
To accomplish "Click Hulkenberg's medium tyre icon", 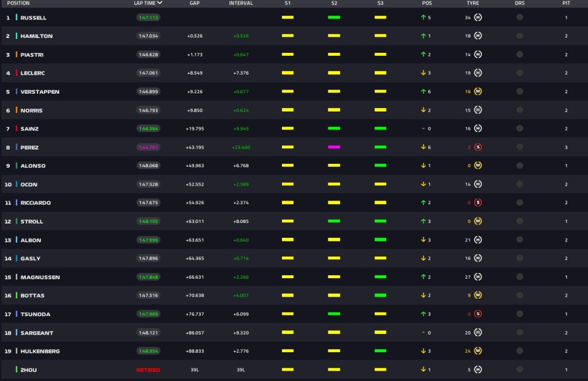I will pos(478,351).
